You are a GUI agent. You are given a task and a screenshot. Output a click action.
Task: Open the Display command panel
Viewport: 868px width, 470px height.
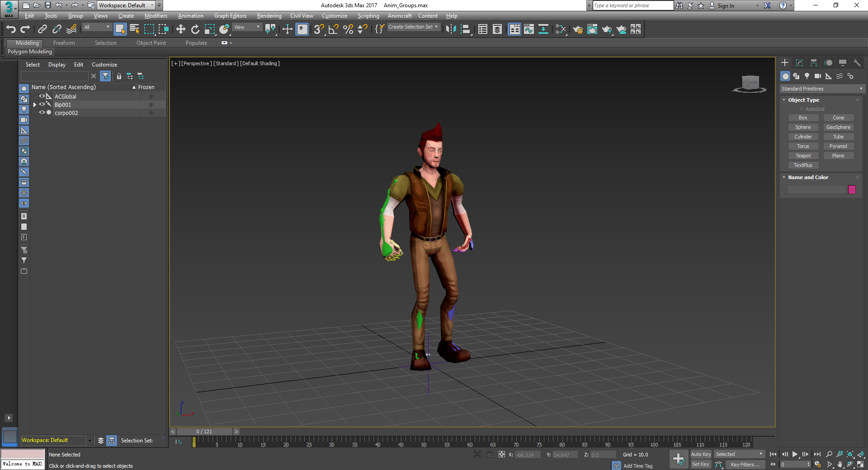pos(843,63)
